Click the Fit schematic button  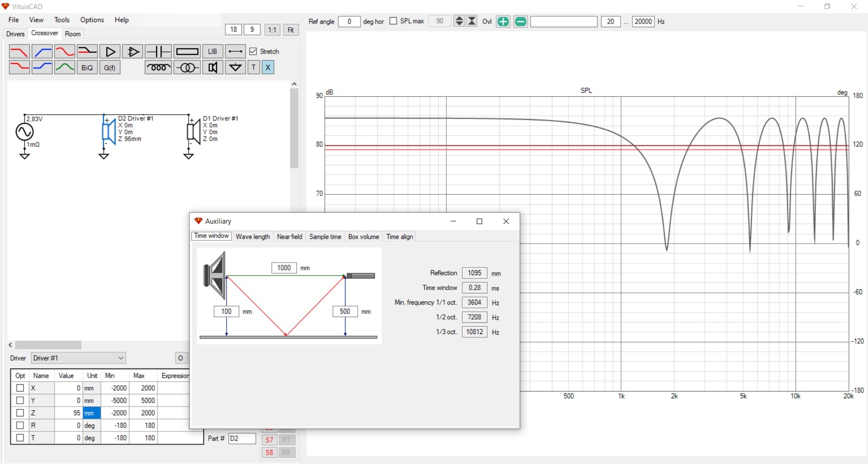coord(291,30)
